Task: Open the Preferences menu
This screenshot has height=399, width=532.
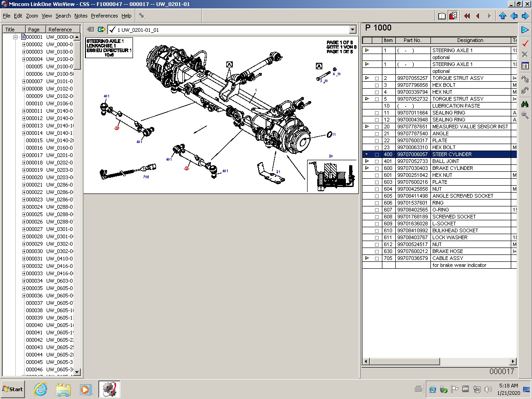Action: (x=104, y=16)
